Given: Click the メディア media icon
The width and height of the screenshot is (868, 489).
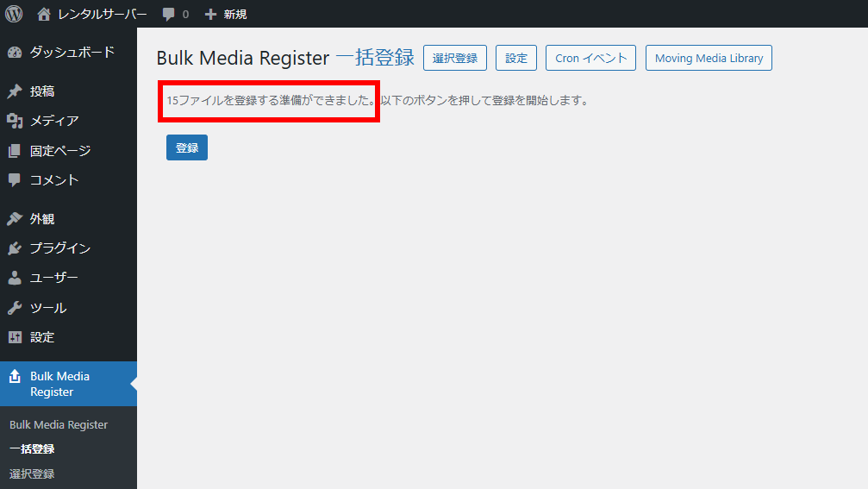Looking at the screenshot, I should point(15,121).
